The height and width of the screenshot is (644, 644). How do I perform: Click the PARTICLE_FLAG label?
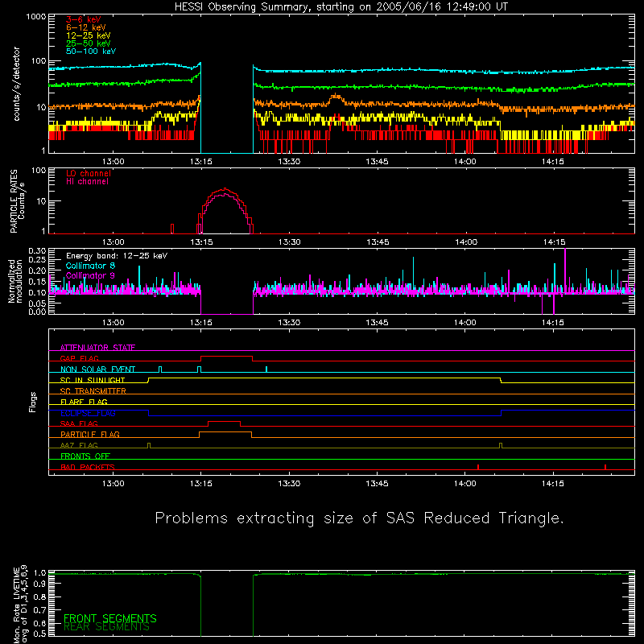[x=90, y=434]
